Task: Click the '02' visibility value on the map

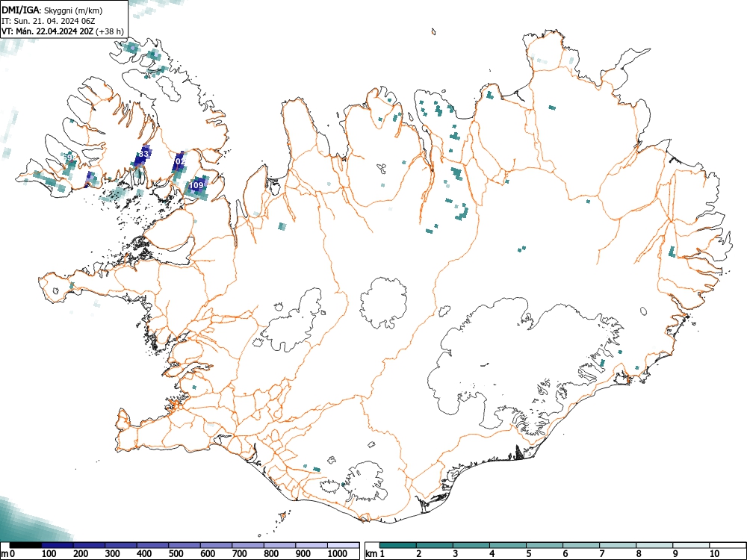Action: coord(180,161)
